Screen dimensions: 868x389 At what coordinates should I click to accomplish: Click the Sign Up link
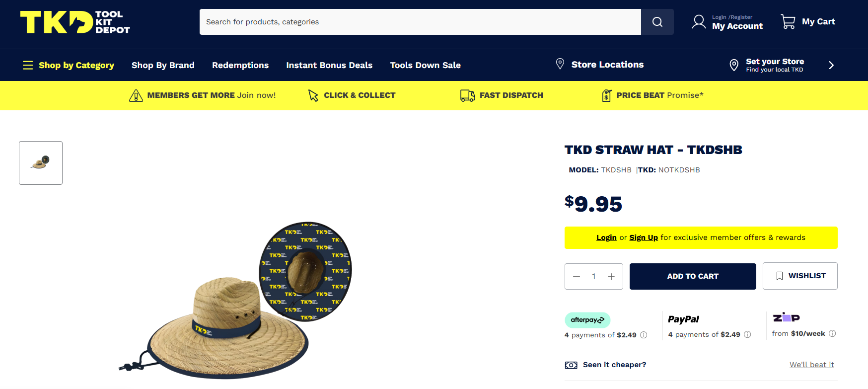644,237
